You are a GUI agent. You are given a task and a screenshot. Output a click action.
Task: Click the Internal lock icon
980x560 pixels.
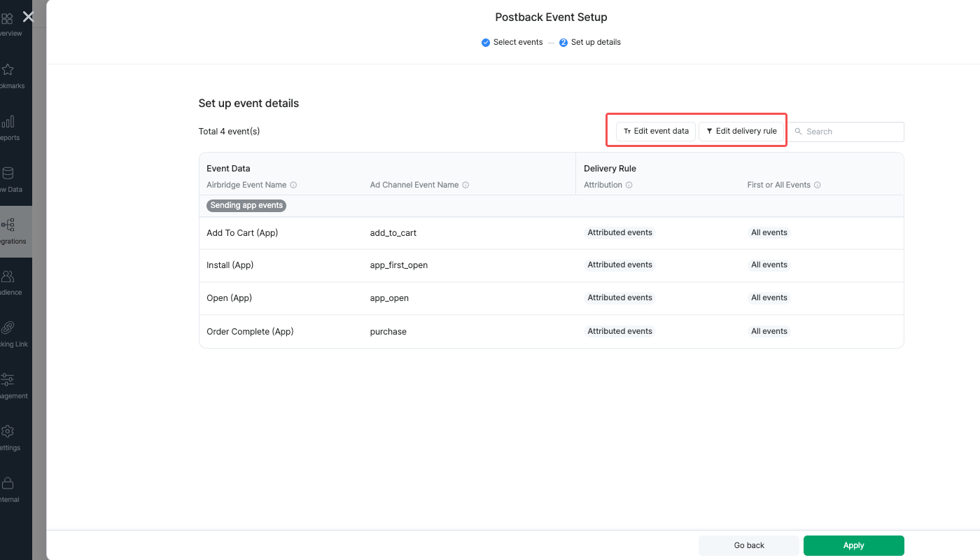coord(8,483)
